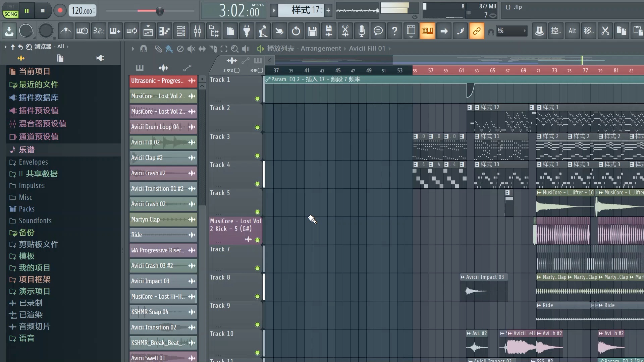Screen dimensions: 644x362
Task: Click bar 57 on the timeline ruler
Action: (431, 71)
